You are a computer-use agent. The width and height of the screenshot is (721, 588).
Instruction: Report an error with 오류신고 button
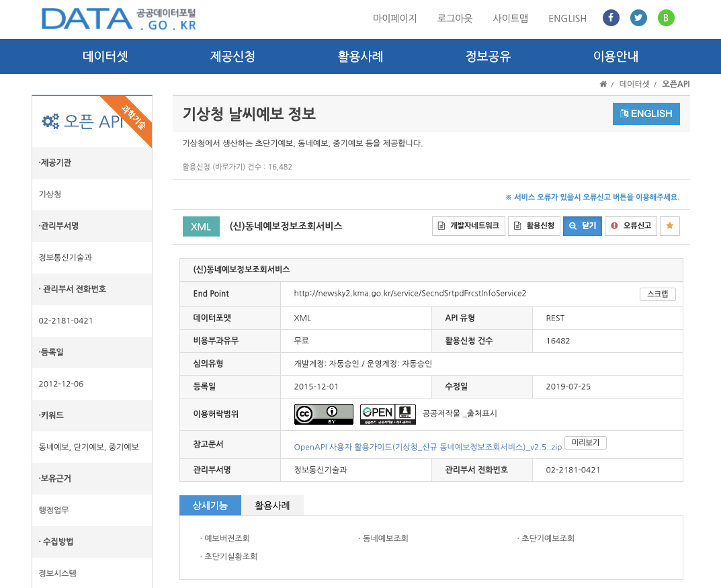click(631, 226)
